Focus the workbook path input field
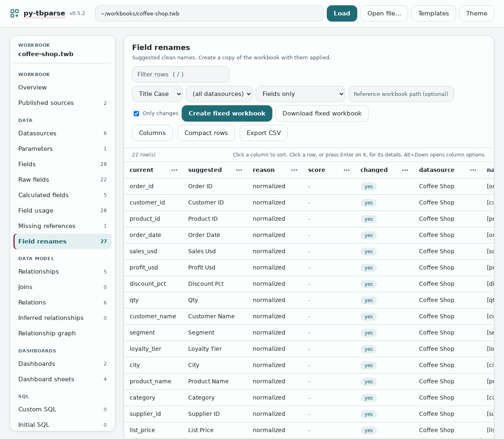This screenshot has width=504, height=439. pyautogui.click(x=209, y=13)
